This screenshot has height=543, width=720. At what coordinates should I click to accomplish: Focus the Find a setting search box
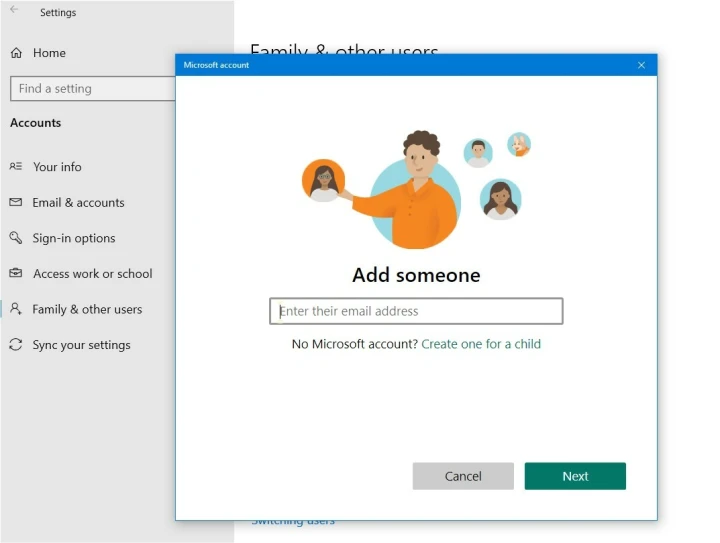tap(93, 88)
